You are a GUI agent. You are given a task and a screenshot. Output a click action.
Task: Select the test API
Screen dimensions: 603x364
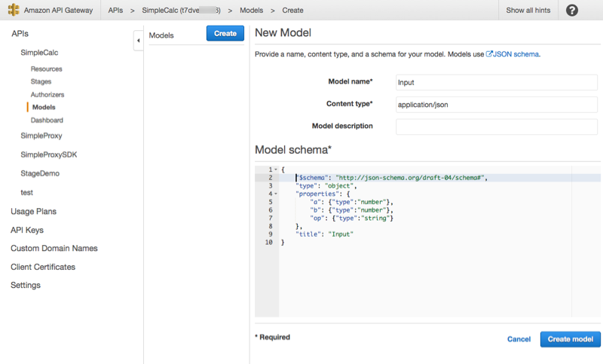click(x=26, y=193)
